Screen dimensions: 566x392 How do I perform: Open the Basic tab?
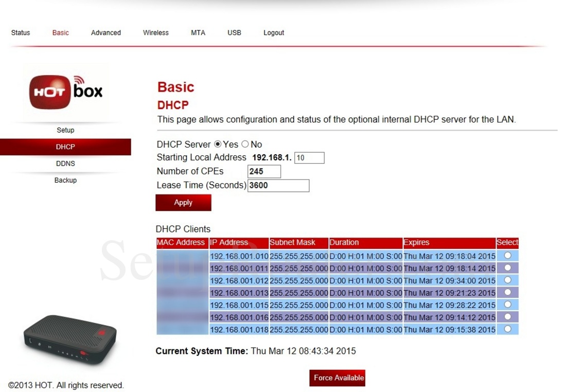[60, 33]
